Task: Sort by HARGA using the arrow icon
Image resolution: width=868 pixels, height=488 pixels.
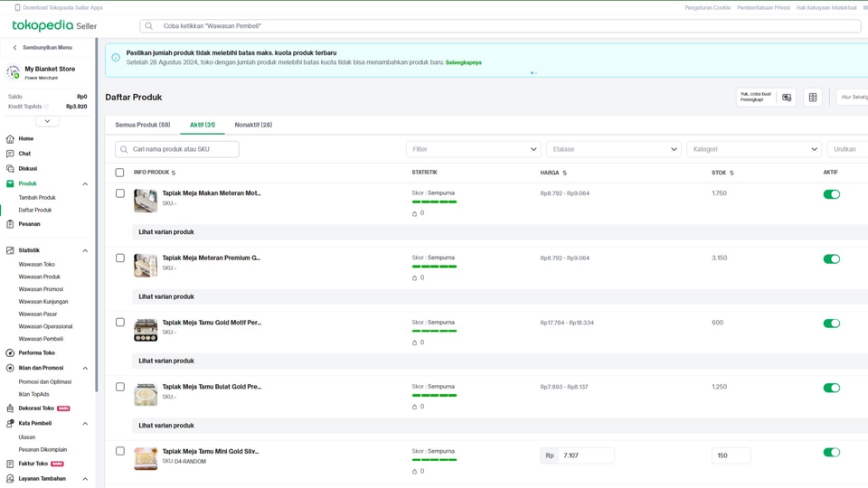Action: tap(564, 173)
